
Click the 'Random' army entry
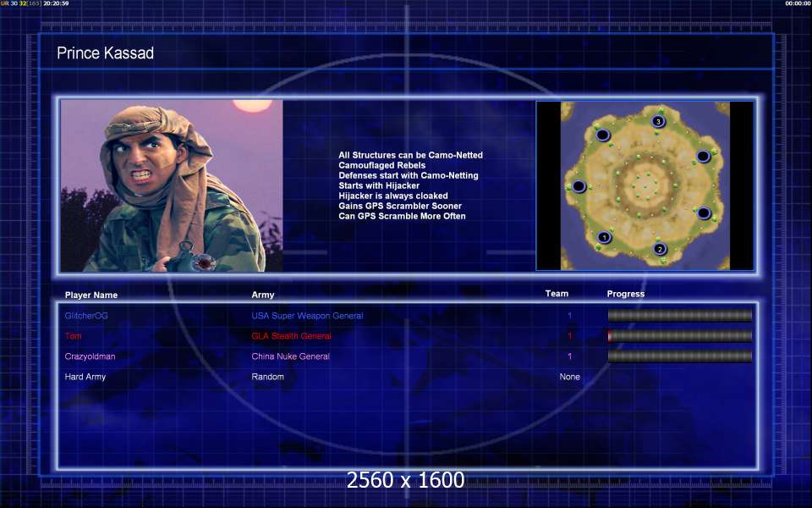(x=268, y=377)
